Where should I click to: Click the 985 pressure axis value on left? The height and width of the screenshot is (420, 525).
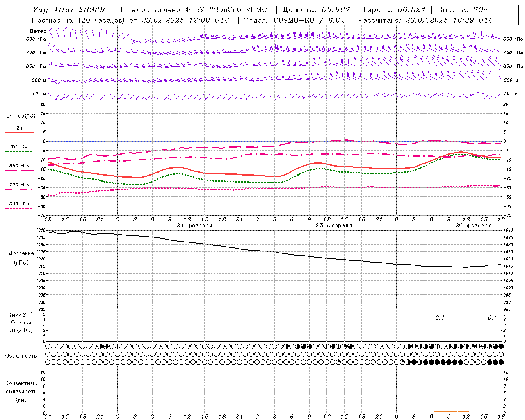[43, 309]
